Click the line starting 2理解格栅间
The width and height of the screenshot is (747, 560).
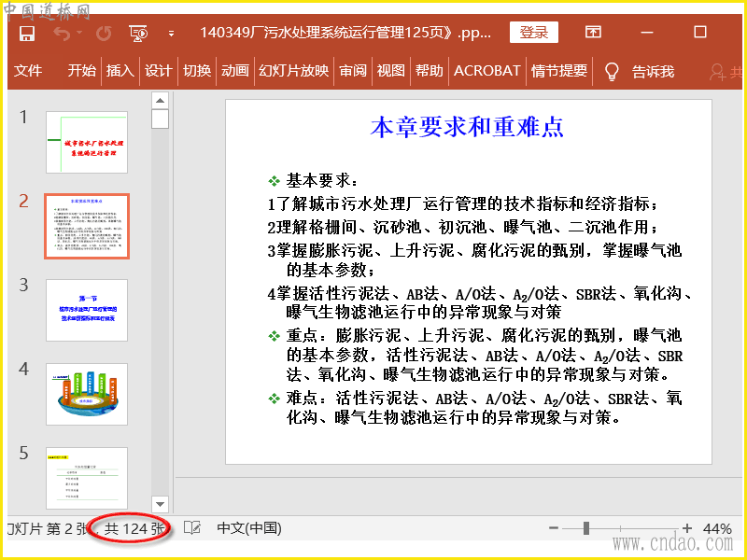[462, 227]
